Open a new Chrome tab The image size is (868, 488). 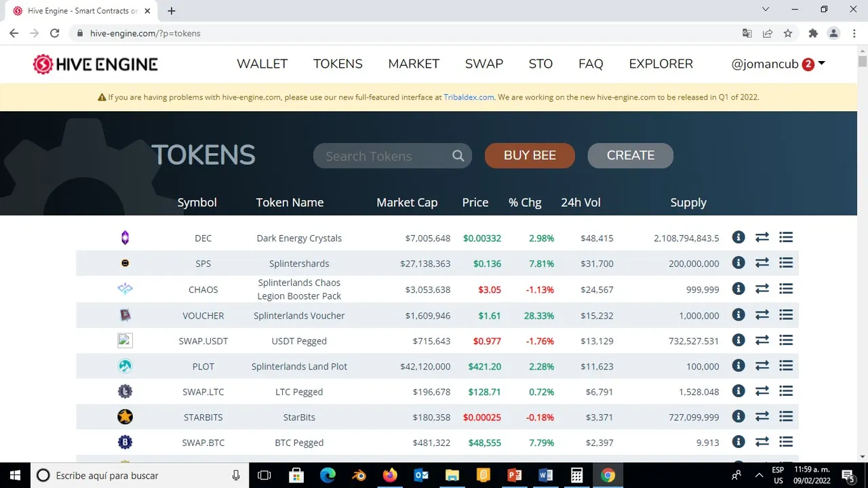coord(172,11)
